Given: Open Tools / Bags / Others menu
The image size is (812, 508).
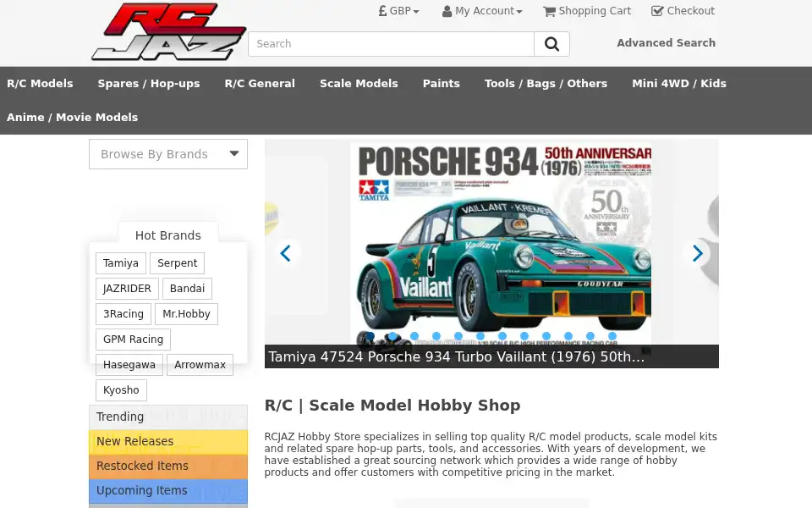Looking at the screenshot, I should [x=546, y=84].
